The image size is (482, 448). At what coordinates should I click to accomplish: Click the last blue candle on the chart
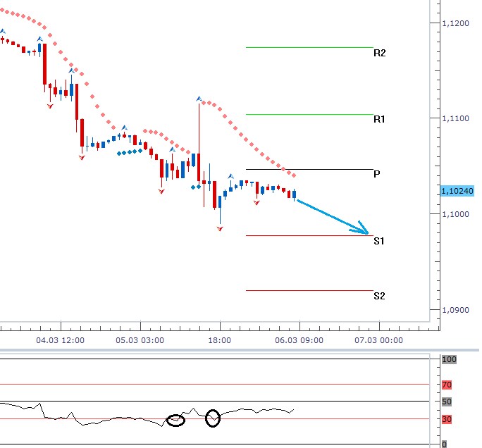(295, 194)
